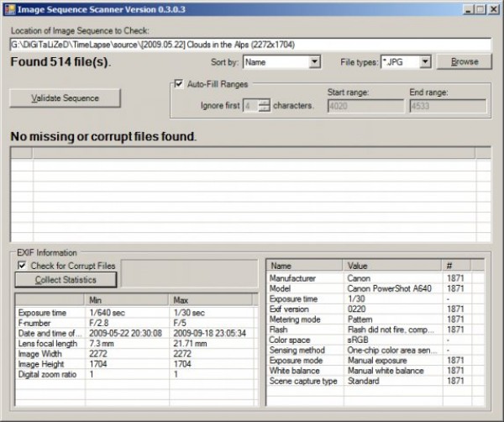Image resolution: width=504 pixels, height=422 pixels.
Task: Click the 2009-09-18 23:05:34 date value
Action: point(209,333)
